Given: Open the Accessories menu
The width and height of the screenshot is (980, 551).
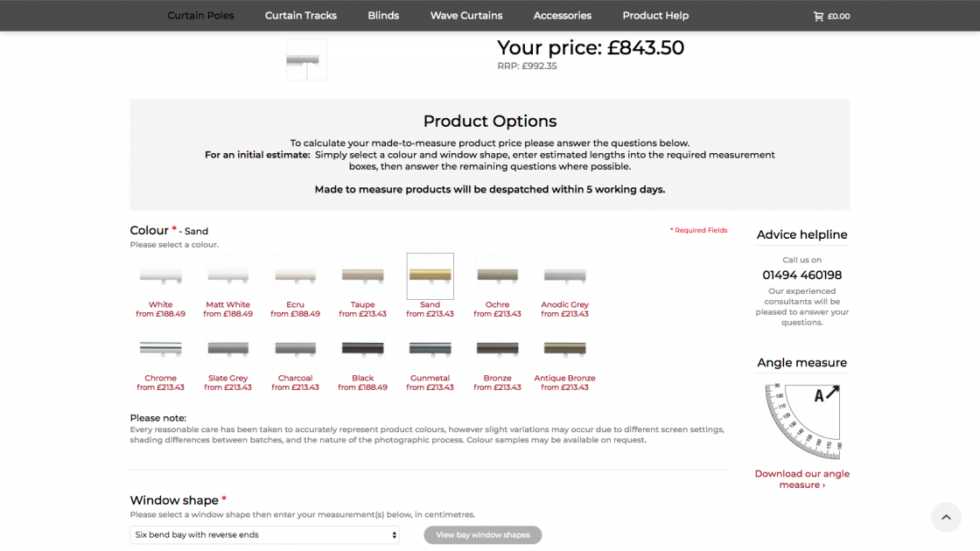Looking at the screenshot, I should (563, 16).
